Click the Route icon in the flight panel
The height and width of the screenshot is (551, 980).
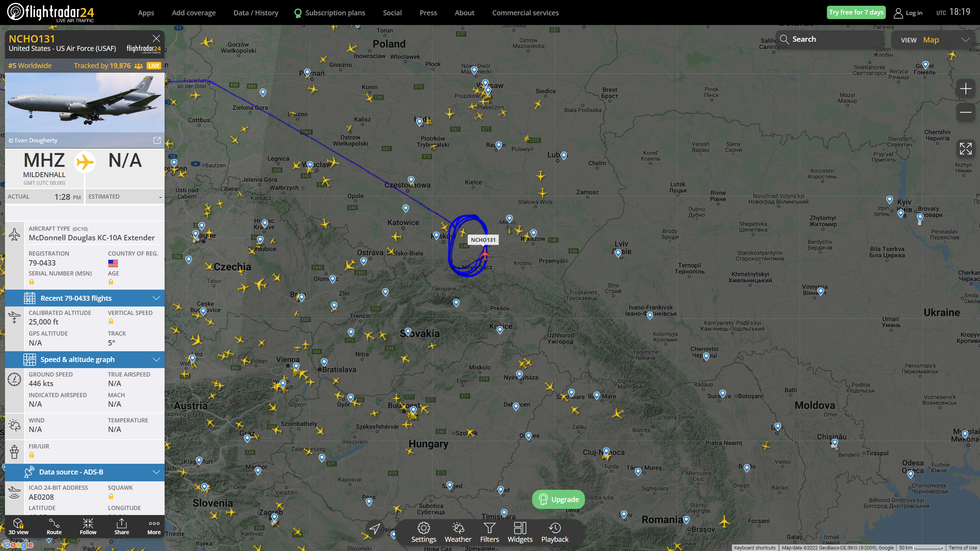pos(54,527)
